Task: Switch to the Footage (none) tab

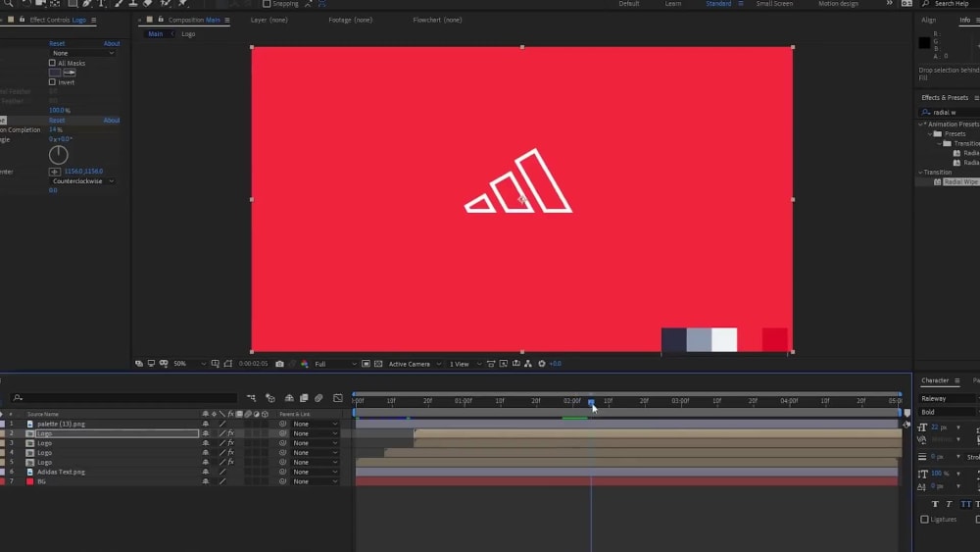Action: tap(350, 20)
